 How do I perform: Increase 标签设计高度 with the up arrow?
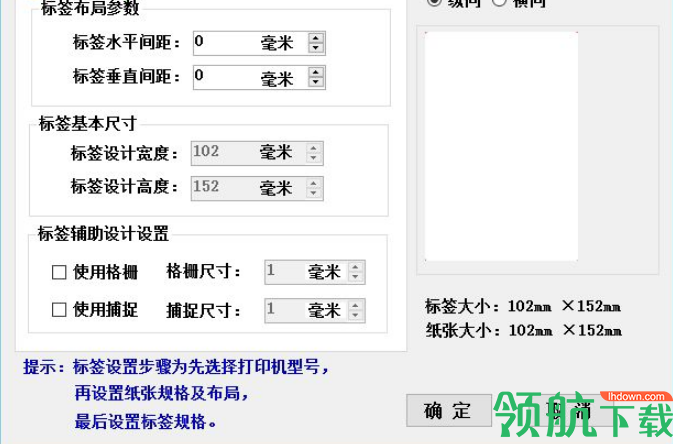click(314, 183)
